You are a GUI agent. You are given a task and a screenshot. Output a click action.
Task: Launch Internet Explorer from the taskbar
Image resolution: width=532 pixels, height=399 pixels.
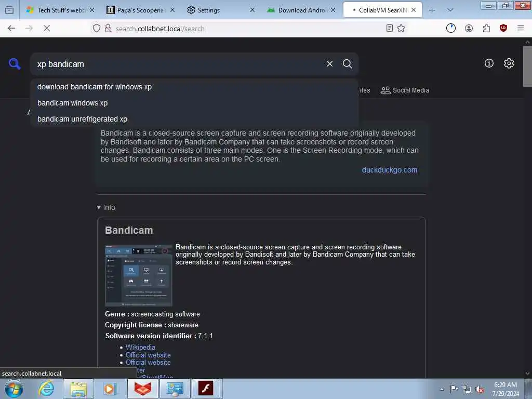[x=46, y=389]
